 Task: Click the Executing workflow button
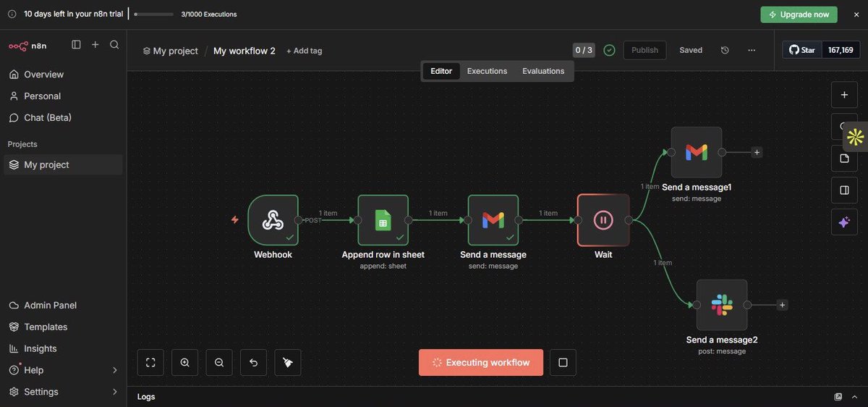click(481, 363)
